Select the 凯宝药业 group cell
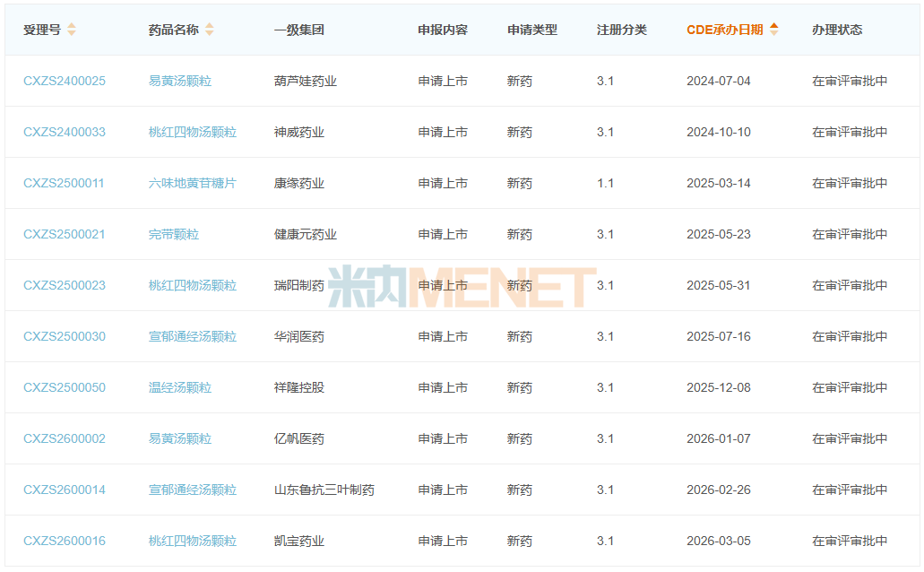 pos(298,541)
